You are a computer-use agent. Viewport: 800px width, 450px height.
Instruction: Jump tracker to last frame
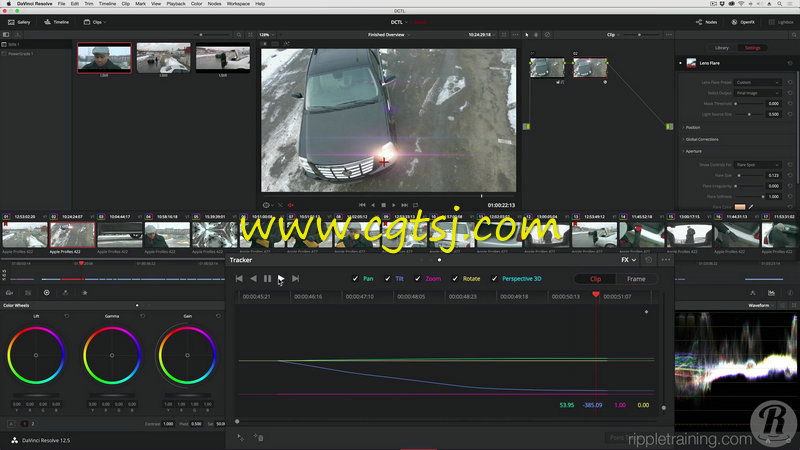click(295, 279)
